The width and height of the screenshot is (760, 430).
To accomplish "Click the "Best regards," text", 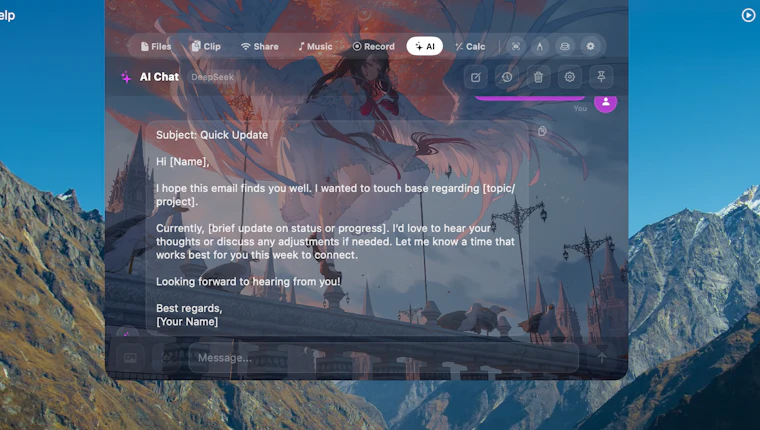I will 189,308.
